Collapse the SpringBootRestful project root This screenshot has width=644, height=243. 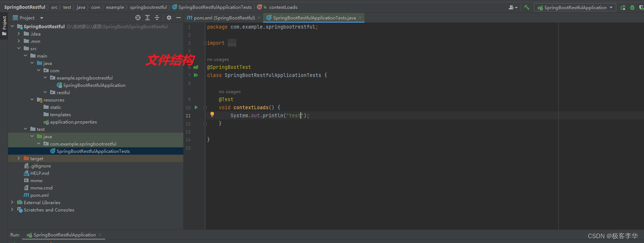coord(12,26)
